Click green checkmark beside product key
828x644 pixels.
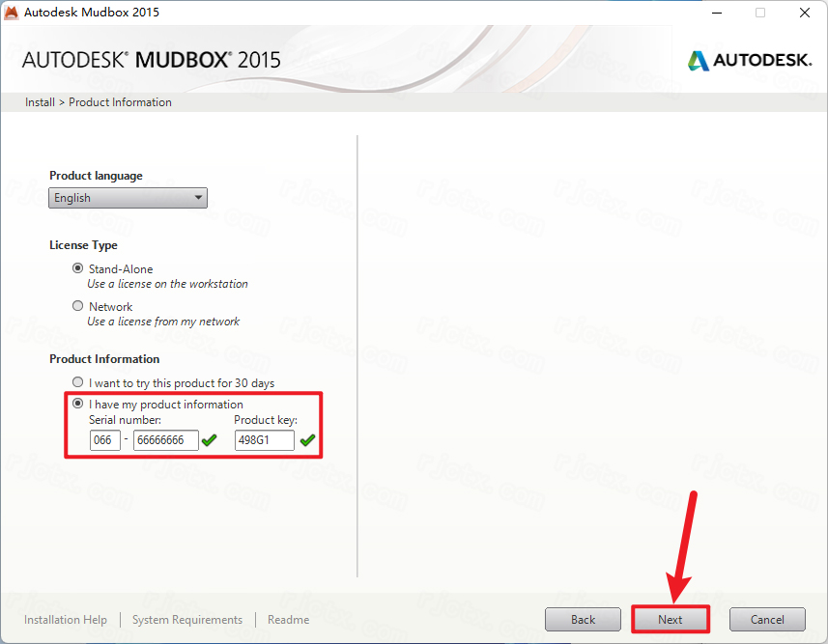pyautogui.click(x=307, y=439)
